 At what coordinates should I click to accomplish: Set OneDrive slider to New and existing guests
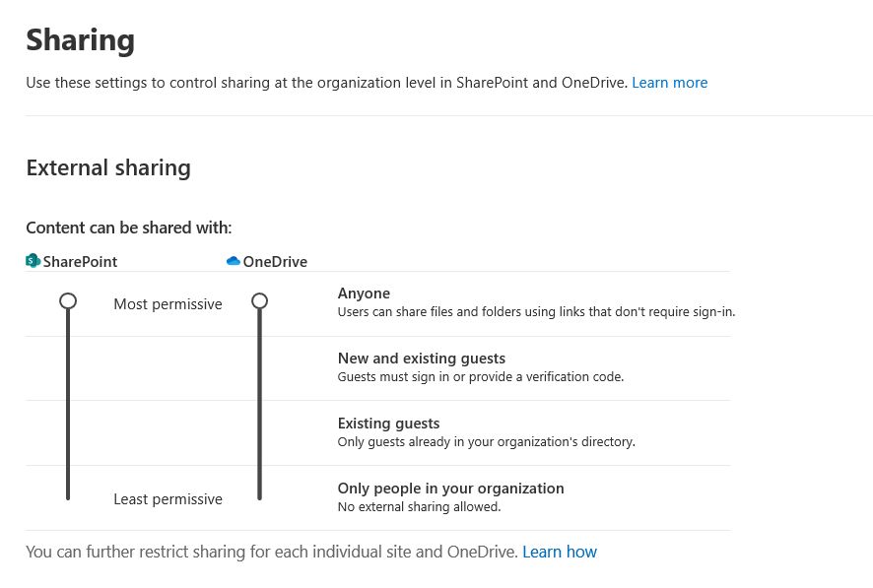(259, 366)
